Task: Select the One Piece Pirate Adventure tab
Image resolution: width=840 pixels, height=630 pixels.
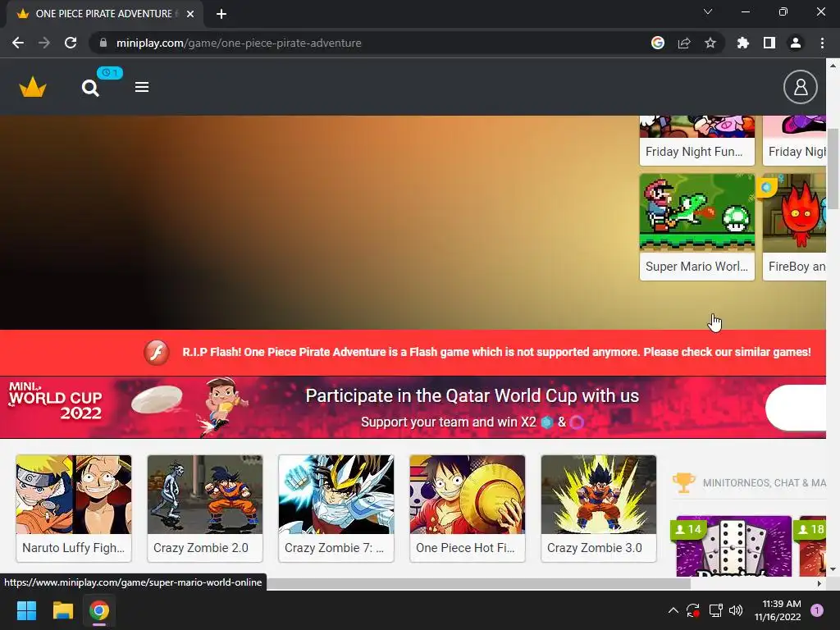Action: [x=105, y=14]
